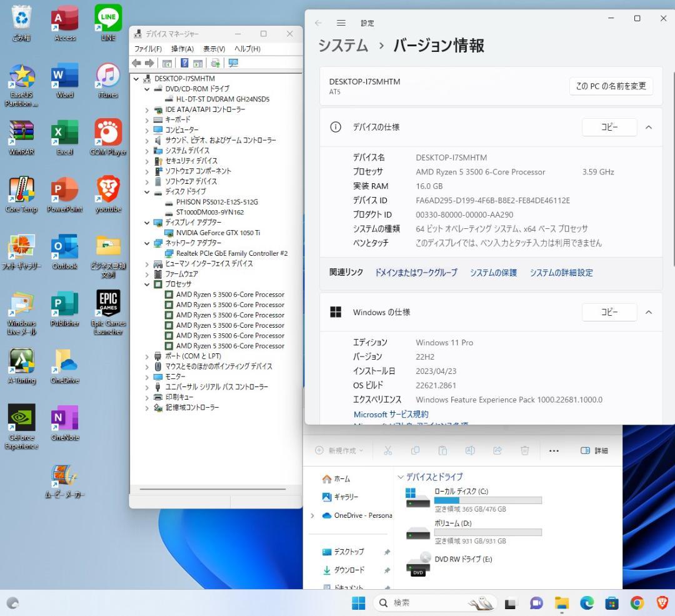
Task: Expand the プロセッサ tree in Device Manager
Action: [x=147, y=284]
